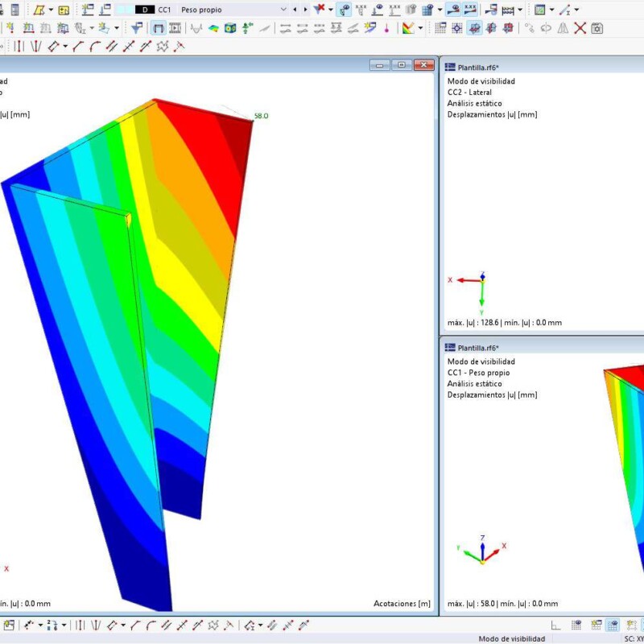Click the results animation icon

pyautogui.click(x=175, y=28)
